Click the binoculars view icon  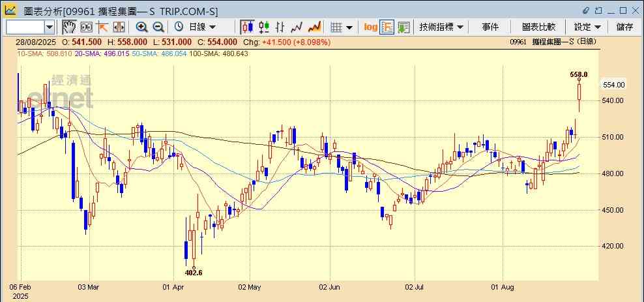pos(86,27)
